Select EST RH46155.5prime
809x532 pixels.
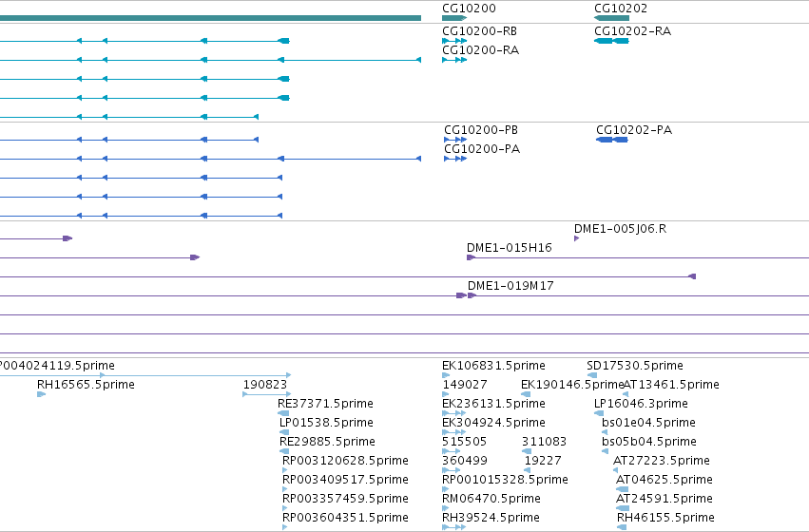tap(666, 518)
